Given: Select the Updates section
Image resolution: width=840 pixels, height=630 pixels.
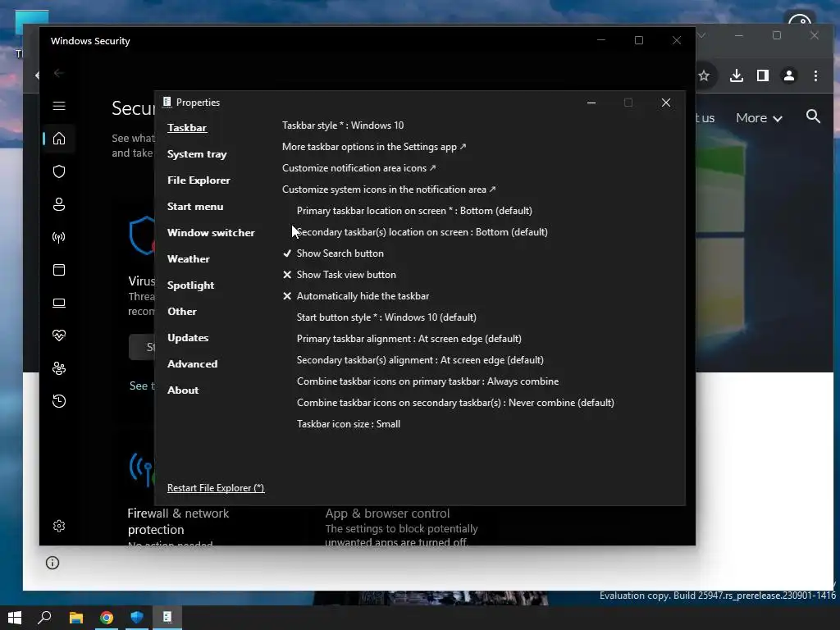Looking at the screenshot, I should point(188,338).
